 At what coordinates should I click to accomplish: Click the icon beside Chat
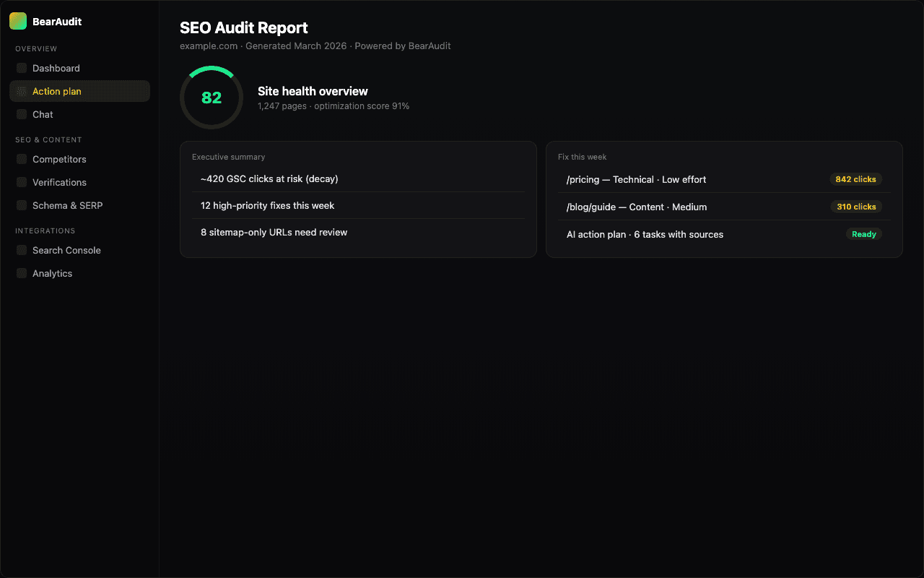(x=22, y=114)
